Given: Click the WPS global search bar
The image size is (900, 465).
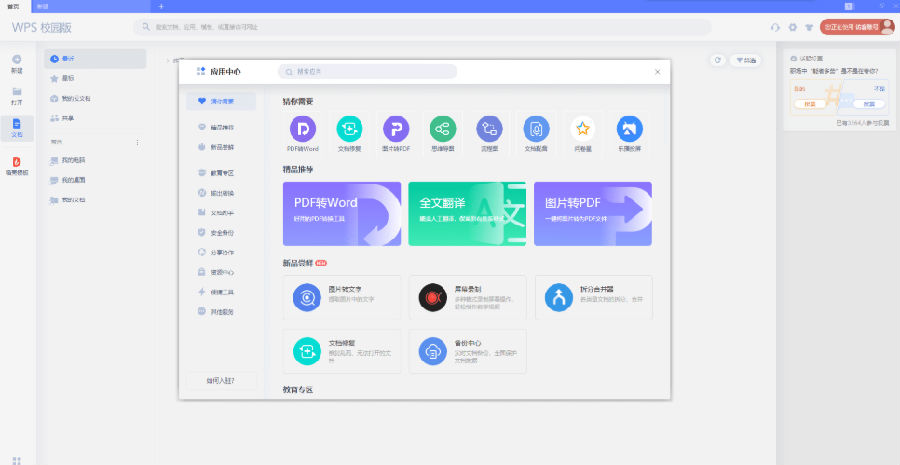Looking at the screenshot, I should coord(422,27).
